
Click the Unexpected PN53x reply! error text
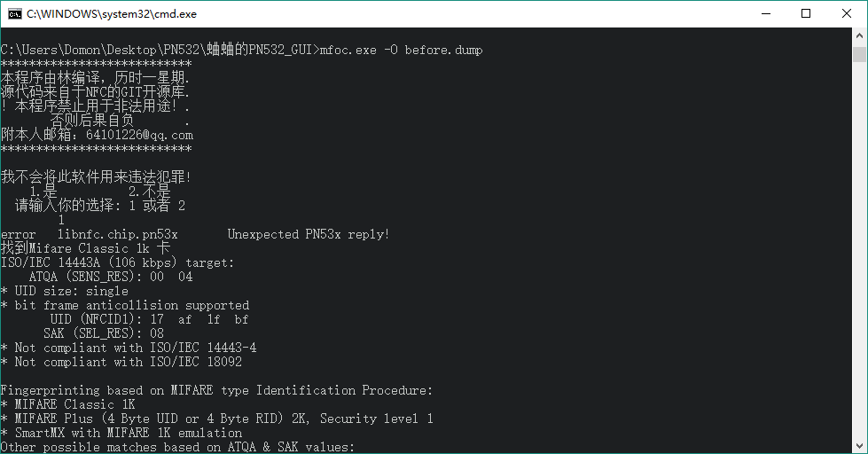pos(309,234)
